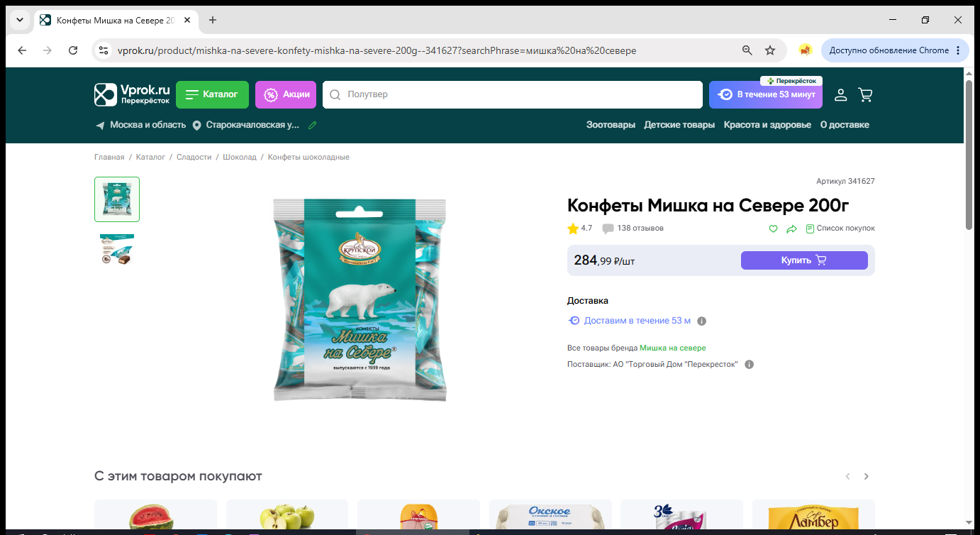The height and width of the screenshot is (535, 980).
Task: Click the Vprok.ru Перекрёсток logo
Action: 133,94
